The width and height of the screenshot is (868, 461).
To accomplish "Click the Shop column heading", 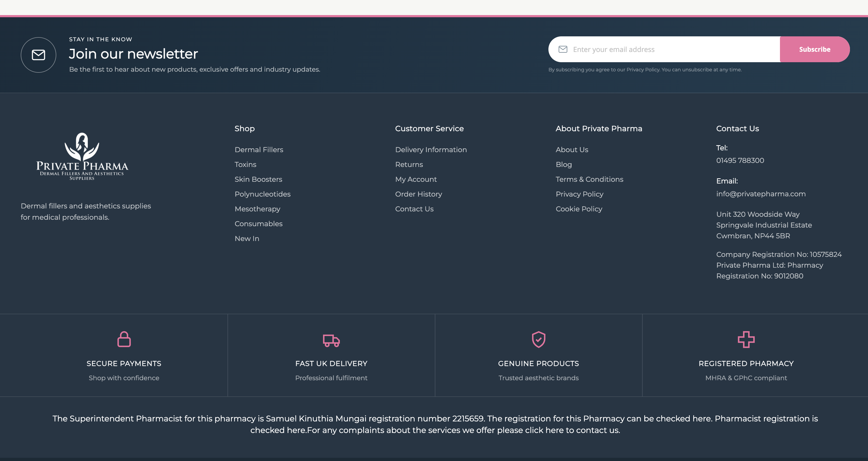I will (x=245, y=128).
